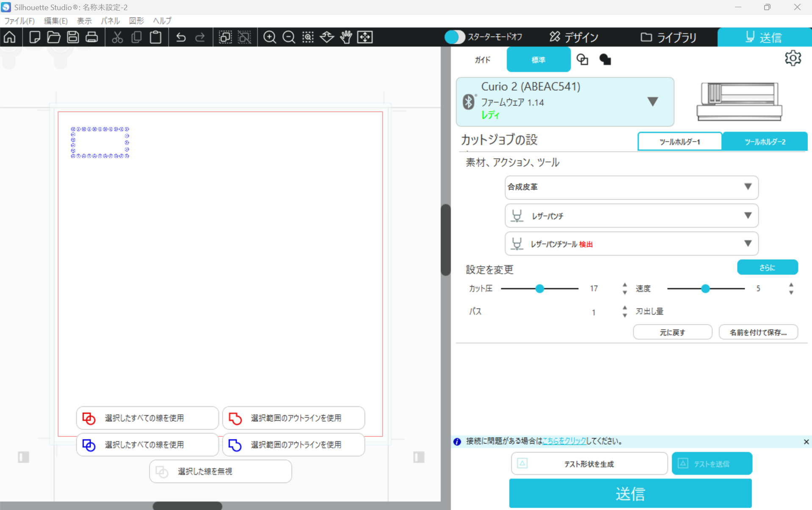
Task: Open the 図形 menu
Action: (137, 21)
